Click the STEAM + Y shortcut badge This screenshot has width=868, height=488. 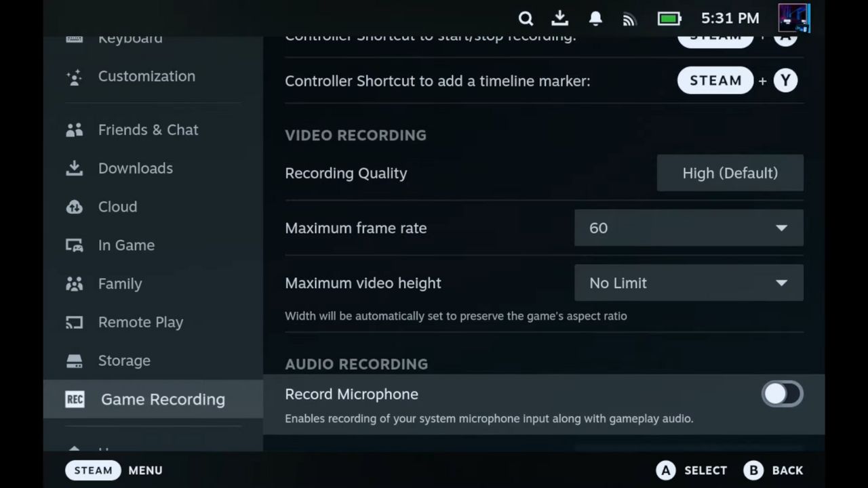pos(739,81)
